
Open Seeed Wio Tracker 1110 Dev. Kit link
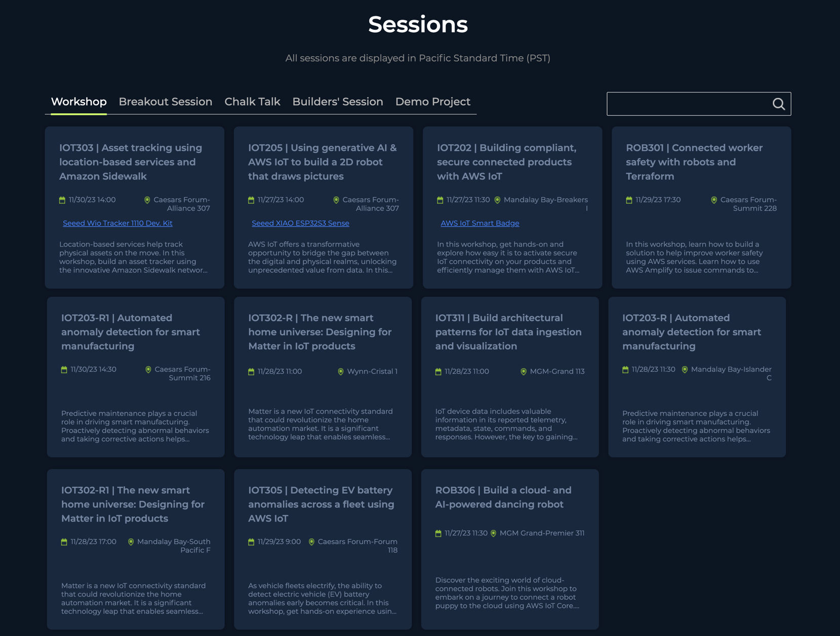tap(117, 223)
